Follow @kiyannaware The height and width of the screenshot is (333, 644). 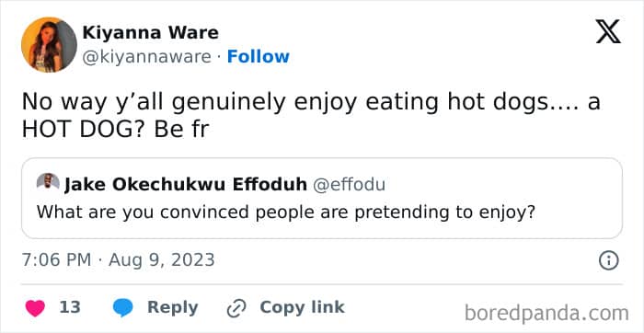(x=258, y=57)
